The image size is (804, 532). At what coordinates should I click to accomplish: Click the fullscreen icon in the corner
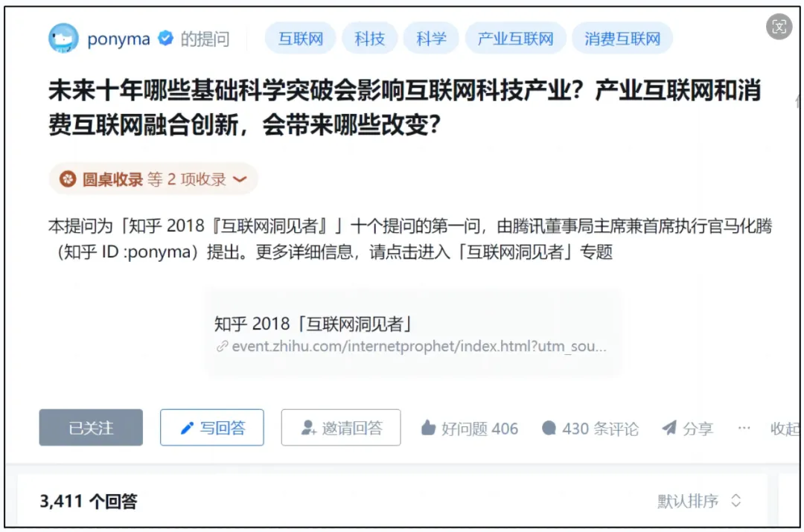pyautogui.click(x=779, y=27)
